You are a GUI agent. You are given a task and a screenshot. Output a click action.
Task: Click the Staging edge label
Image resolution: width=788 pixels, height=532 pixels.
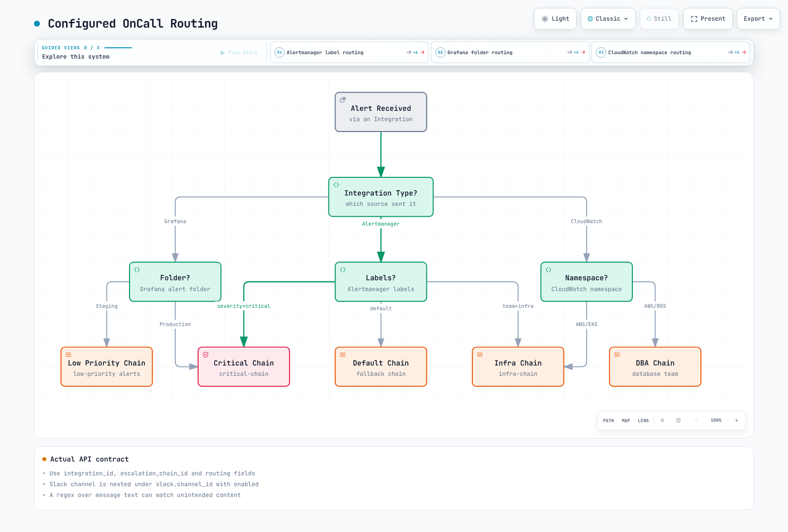coord(107,306)
